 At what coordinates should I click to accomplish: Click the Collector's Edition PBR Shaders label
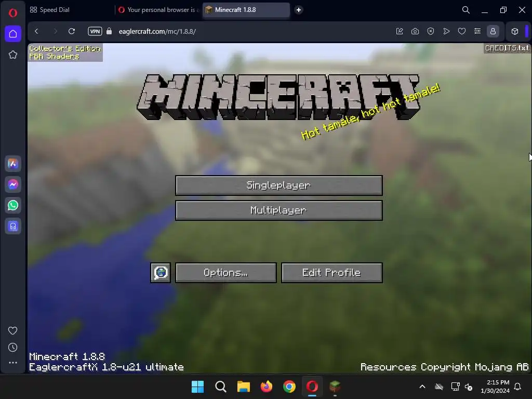(x=65, y=52)
